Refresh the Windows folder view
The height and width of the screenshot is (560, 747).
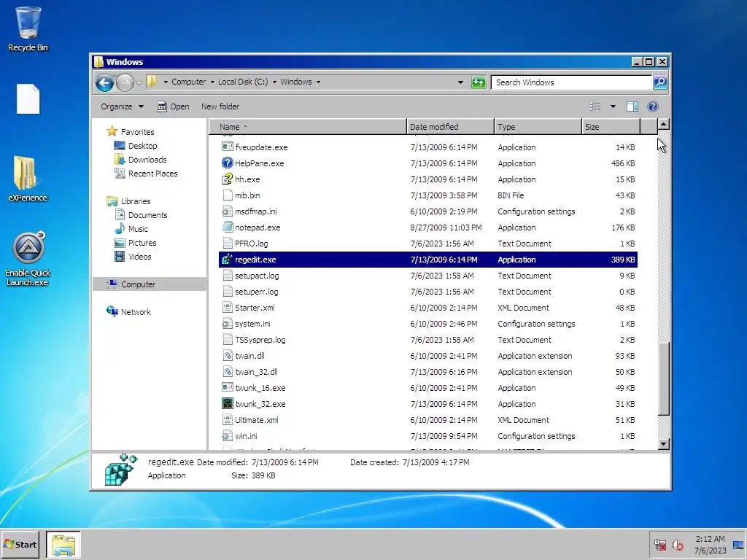point(479,82)
